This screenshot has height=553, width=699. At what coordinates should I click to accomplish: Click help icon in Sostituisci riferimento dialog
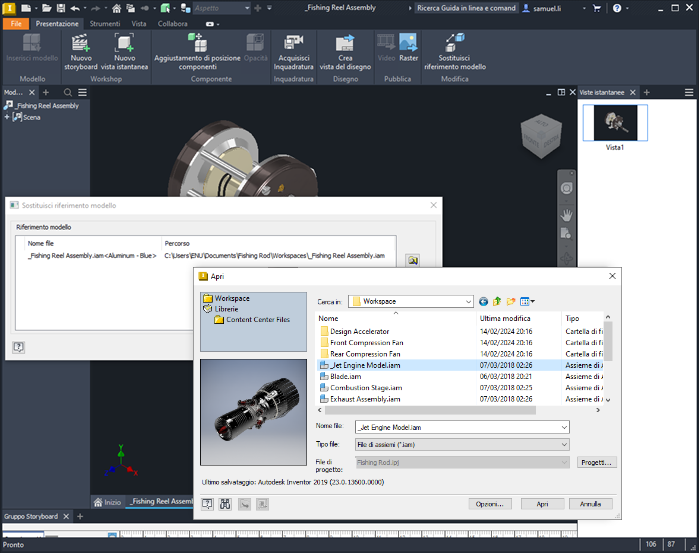pos(18,347)
